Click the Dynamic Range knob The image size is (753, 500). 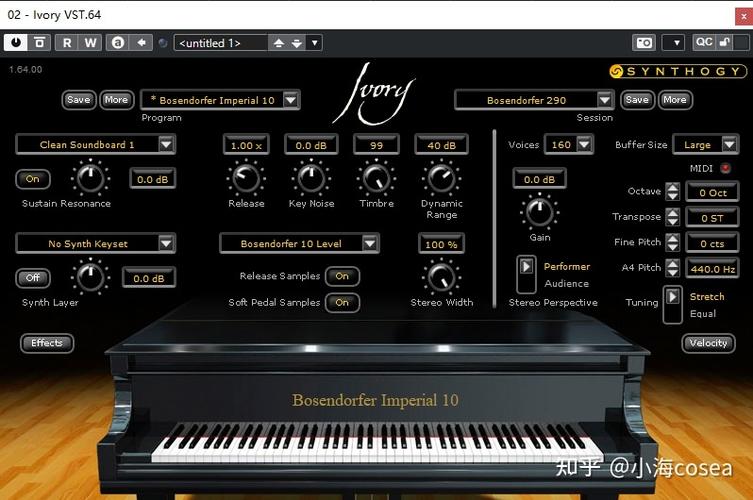pyautogui.click(x=441, y=178)
